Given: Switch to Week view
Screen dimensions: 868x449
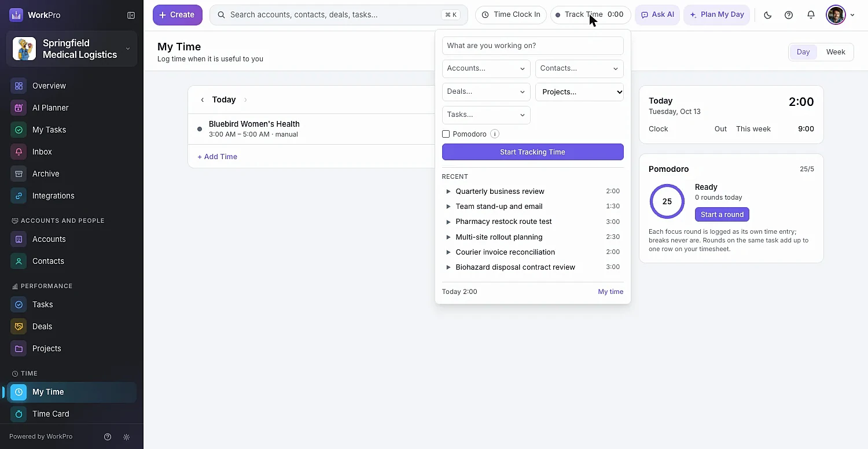Looking at the screenshot, I should click(x=836, y=52).
